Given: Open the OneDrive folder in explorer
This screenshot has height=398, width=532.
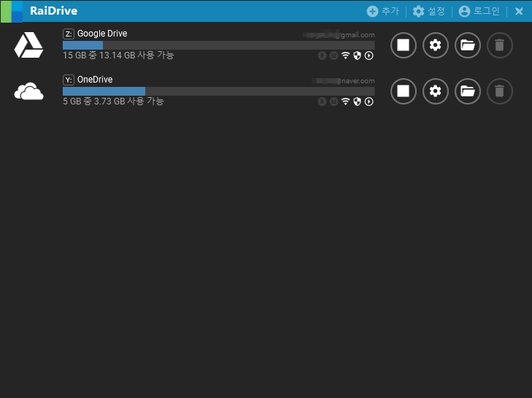Looking at the screenshot, I should pos(468,91).
